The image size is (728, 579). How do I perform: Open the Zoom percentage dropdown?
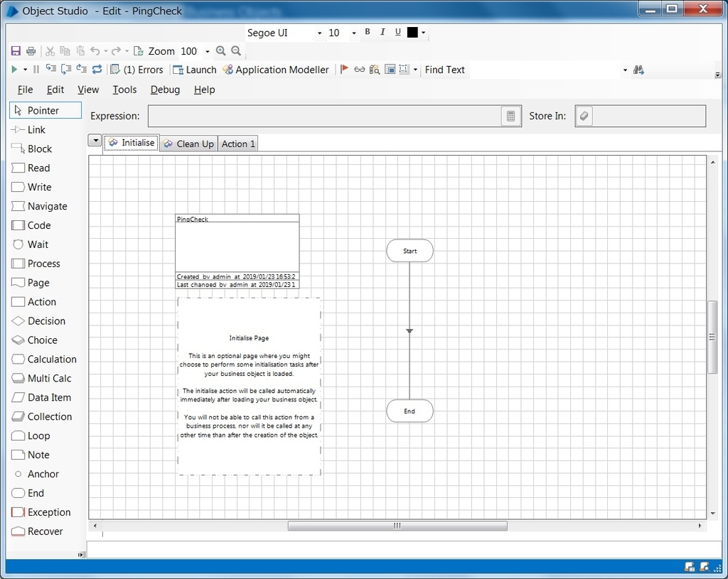[208, 51]
